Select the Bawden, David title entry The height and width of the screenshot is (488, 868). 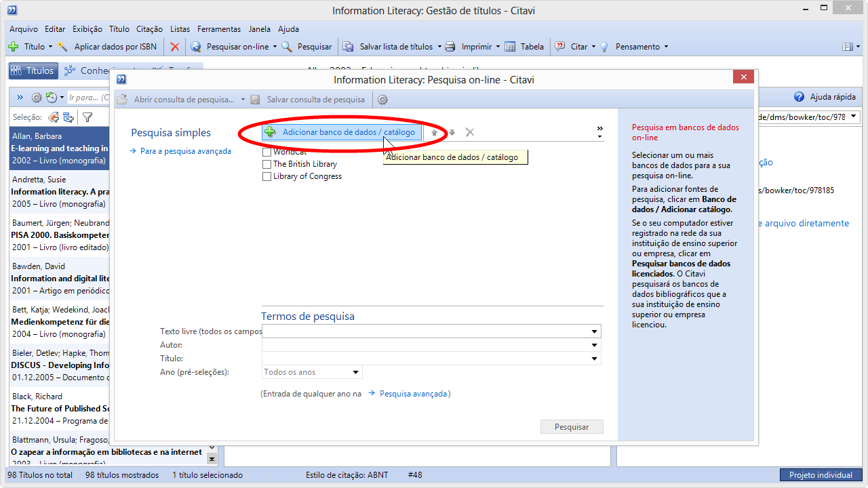tap(60, 279)
